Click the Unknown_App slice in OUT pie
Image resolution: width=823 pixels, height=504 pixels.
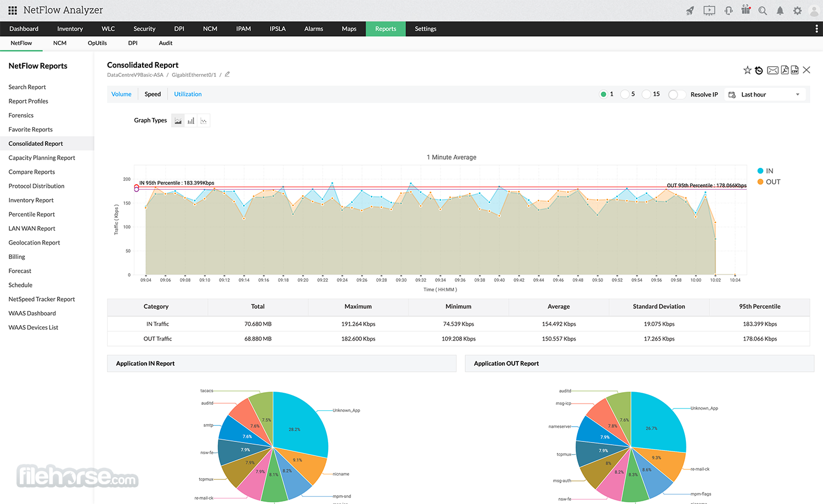point(657,421)
